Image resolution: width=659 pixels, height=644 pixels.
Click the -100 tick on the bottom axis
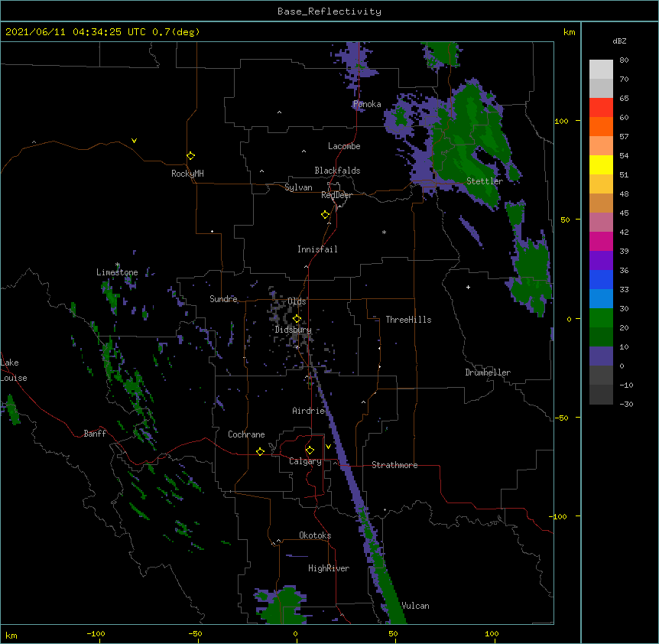click(96, 633)
